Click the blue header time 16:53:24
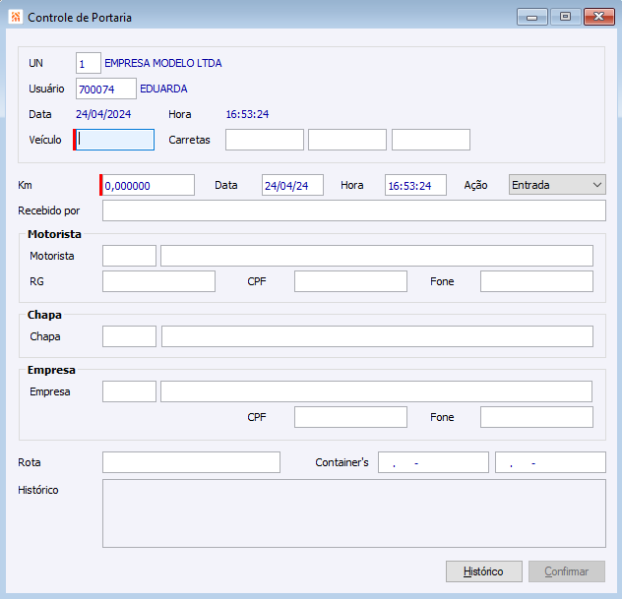This screenshot has height=599, width=622. click(x=247, y=114)
